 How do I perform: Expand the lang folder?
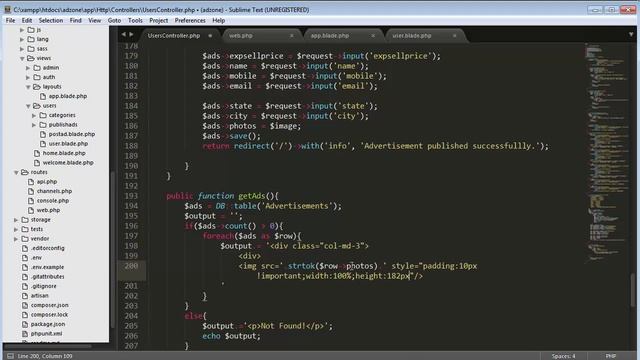(22, 39)
